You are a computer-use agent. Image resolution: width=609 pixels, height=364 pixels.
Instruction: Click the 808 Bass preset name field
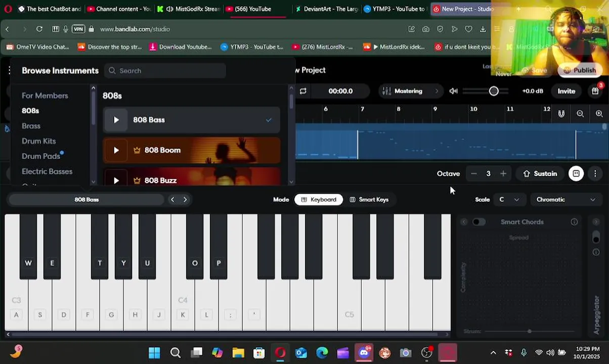click(86, 199)
